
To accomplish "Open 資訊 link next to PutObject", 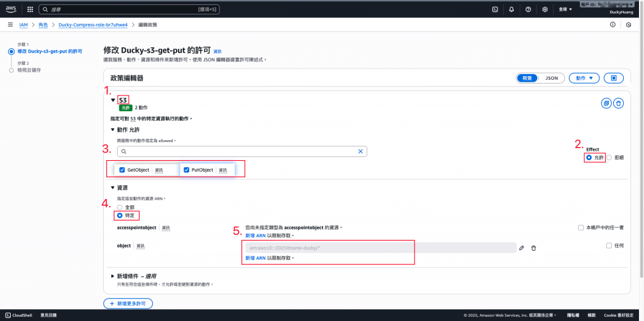I will [x=223, y=170].
